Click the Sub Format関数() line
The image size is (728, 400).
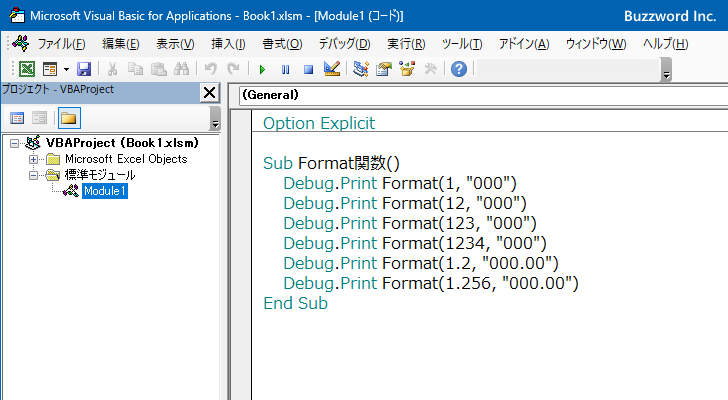coord(331,163)
